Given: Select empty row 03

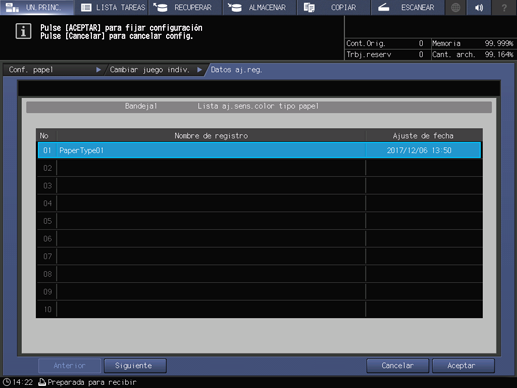Looking at the screenshot, I should pos(259,186).
